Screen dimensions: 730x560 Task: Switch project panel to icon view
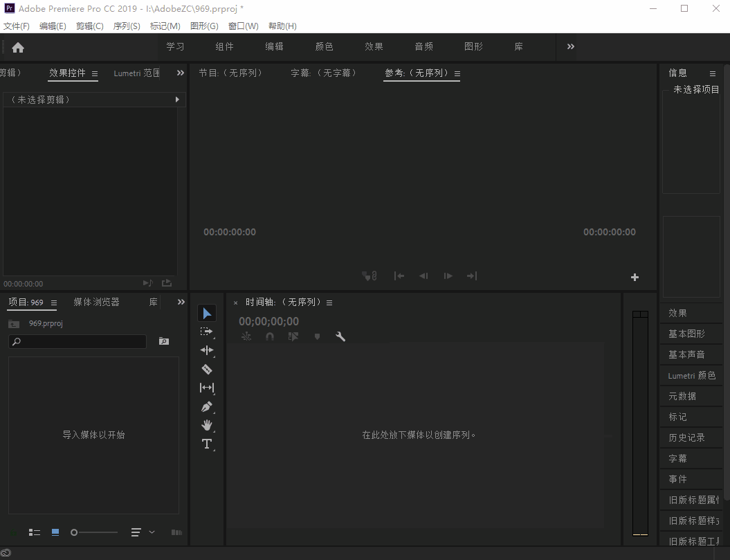(55, 532)
